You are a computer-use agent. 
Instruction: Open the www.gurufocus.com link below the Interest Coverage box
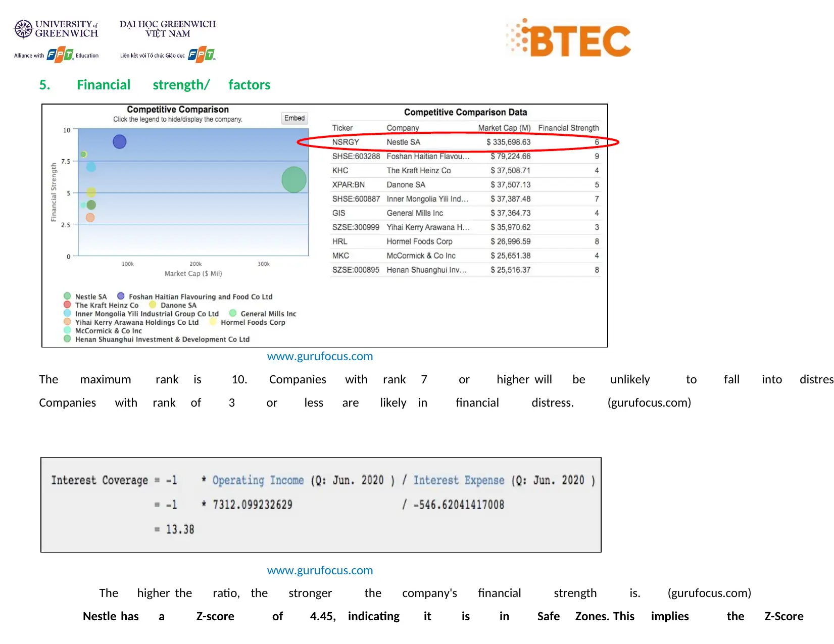320,571
